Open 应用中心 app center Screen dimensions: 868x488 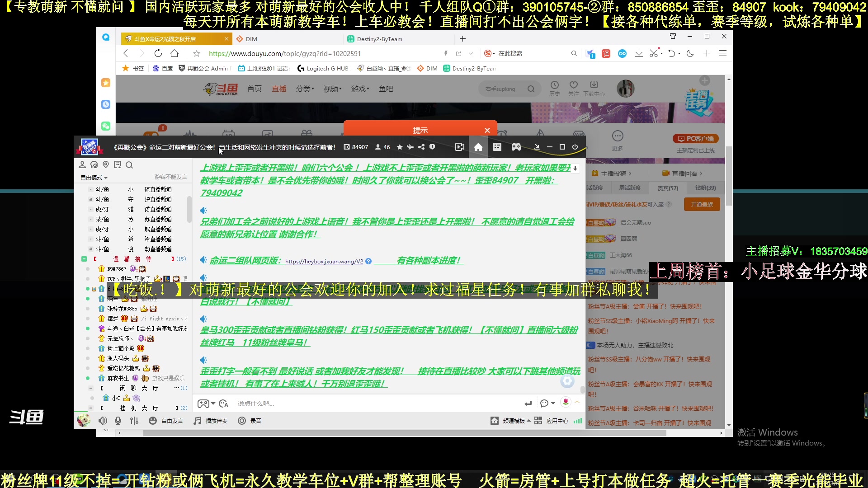click(x=552, y=421)
